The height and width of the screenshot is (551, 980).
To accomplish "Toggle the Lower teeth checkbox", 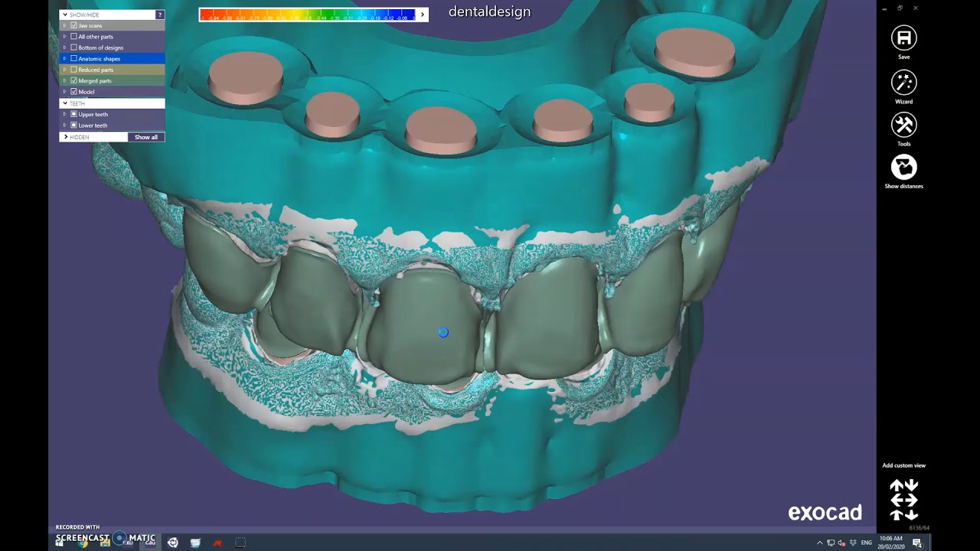I will coord(73,125).
